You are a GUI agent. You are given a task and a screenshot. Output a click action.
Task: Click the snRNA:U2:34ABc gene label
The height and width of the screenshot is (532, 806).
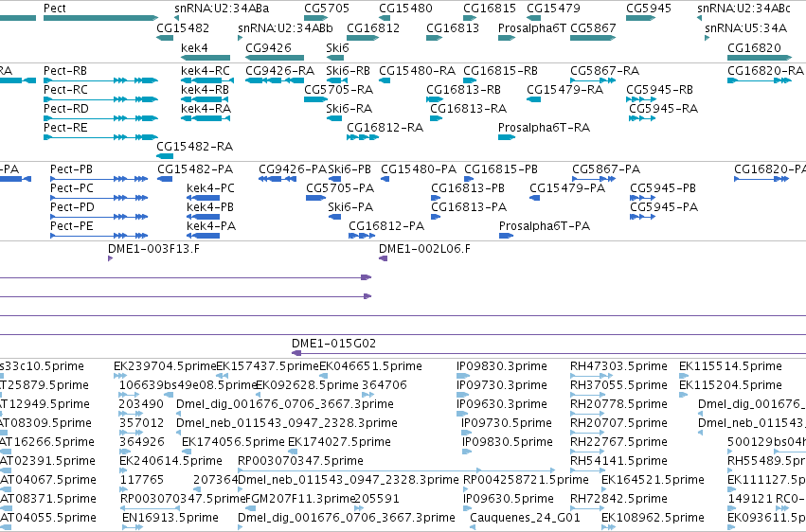pyautogui.click(x=743, y=9)
